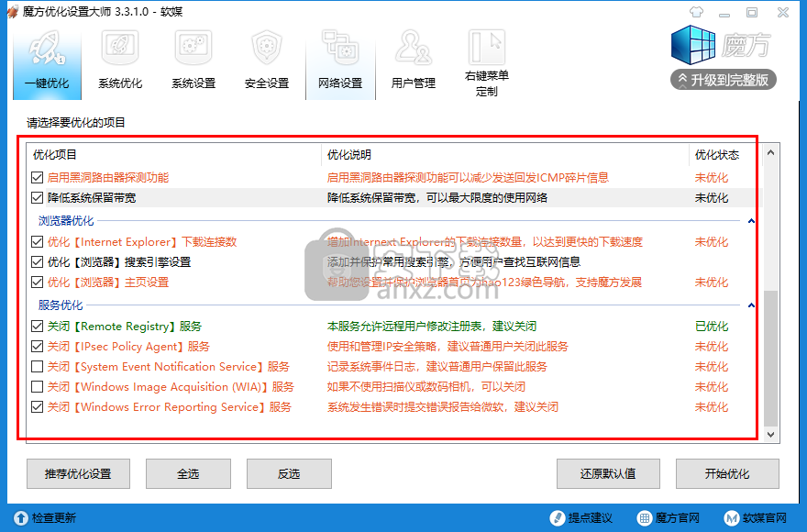Viewport: 807px width, 532px height.
Task: Click the scrollbar down arrow in list
Action: coord(771,435)
